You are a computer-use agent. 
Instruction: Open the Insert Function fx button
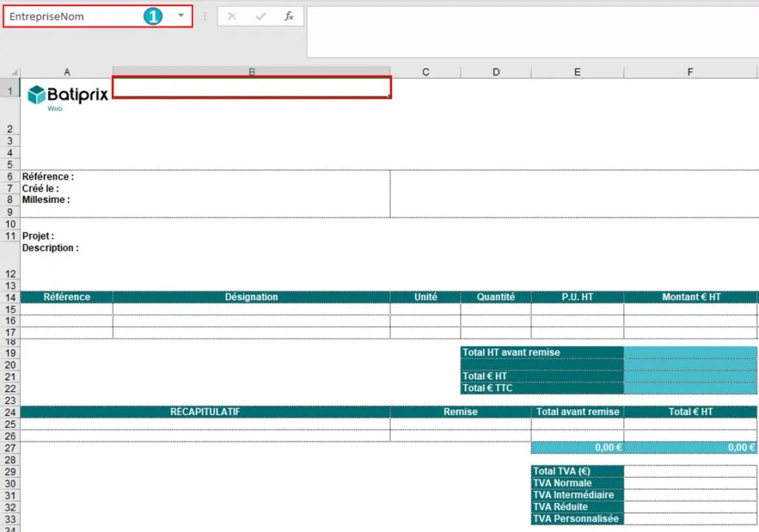point(289,16)
